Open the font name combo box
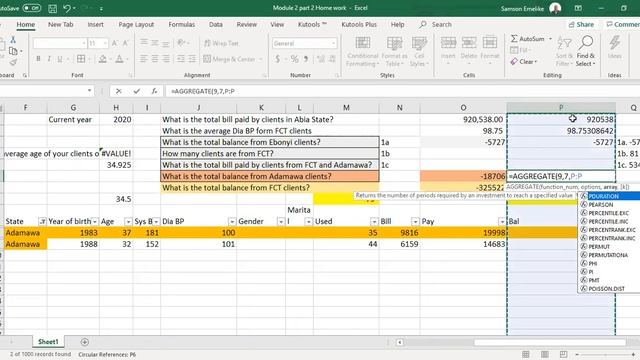The width and height of the screenshot is (640, 360). 60,43
